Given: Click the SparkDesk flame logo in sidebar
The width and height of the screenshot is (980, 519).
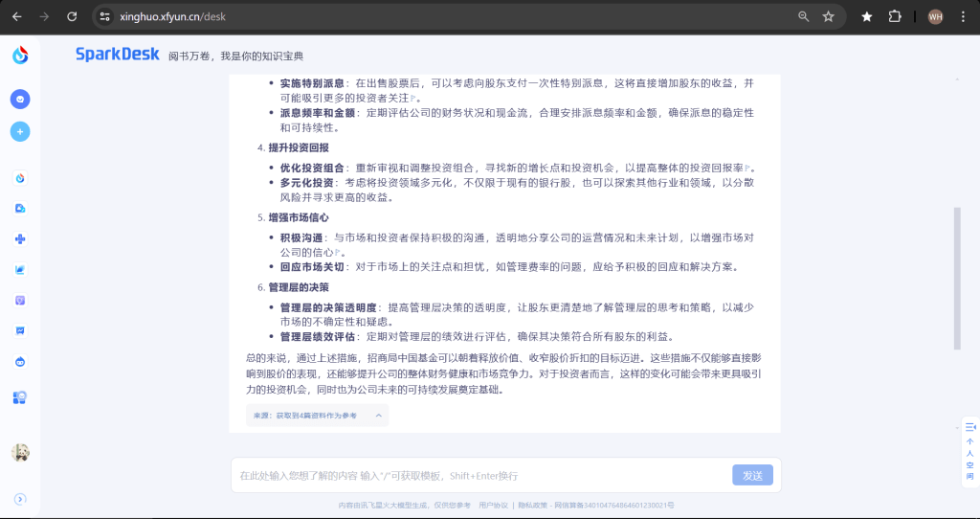Looking at the screenshot, I should (x=20, y=56).
